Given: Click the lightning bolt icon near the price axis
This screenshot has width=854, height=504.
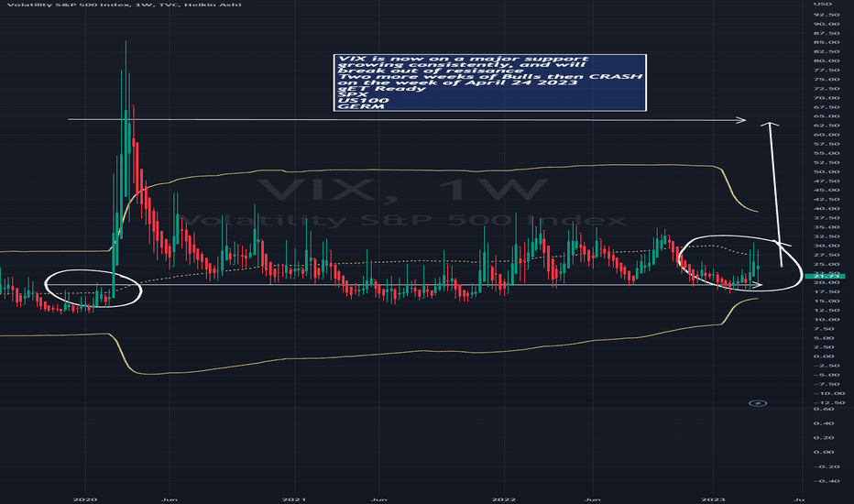Looking at the screenshot, I should [758, 403].
